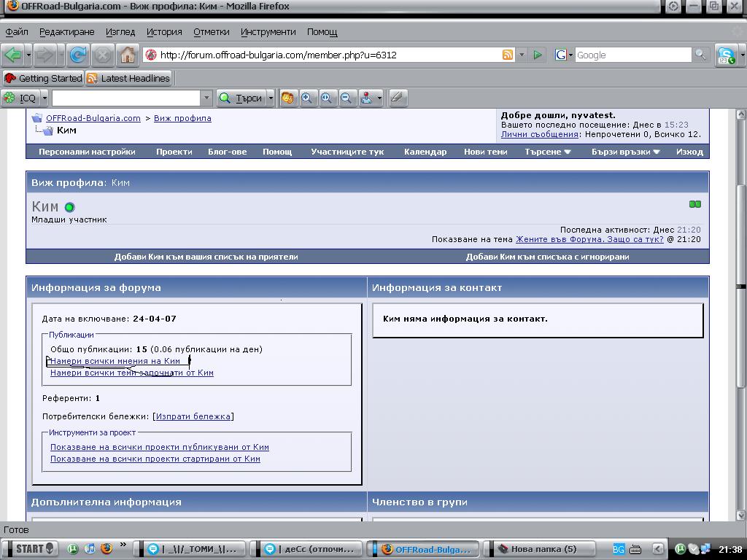Open the Google search engine selector dropdown
Screen dimensions: 747x560
click(x=570, y=55)
